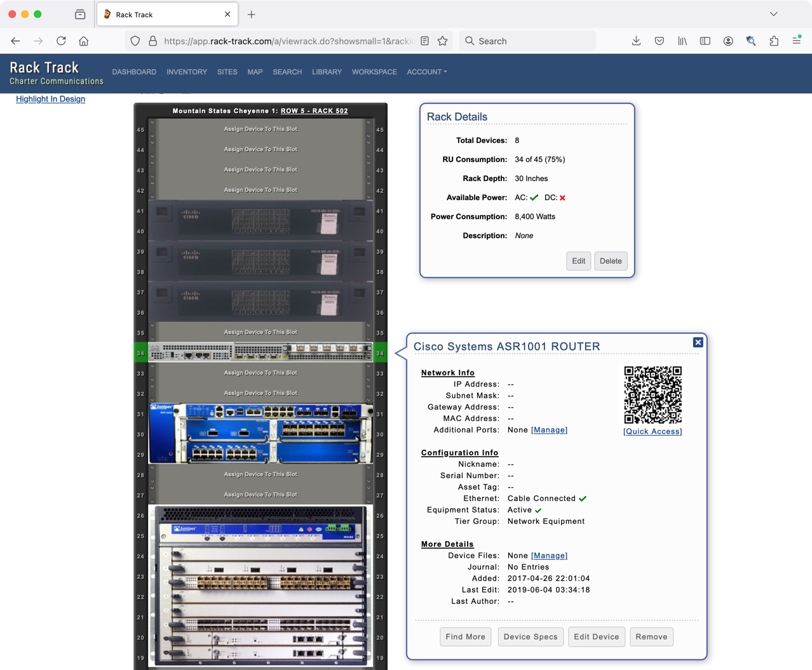Assign a device to slot 28
Viewport: 812px width, 670px height.
tap(261, 474)
